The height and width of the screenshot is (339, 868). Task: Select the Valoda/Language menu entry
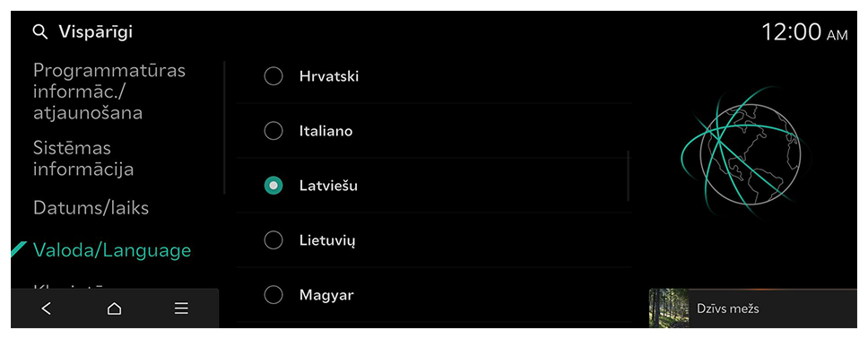pos(112,250)
